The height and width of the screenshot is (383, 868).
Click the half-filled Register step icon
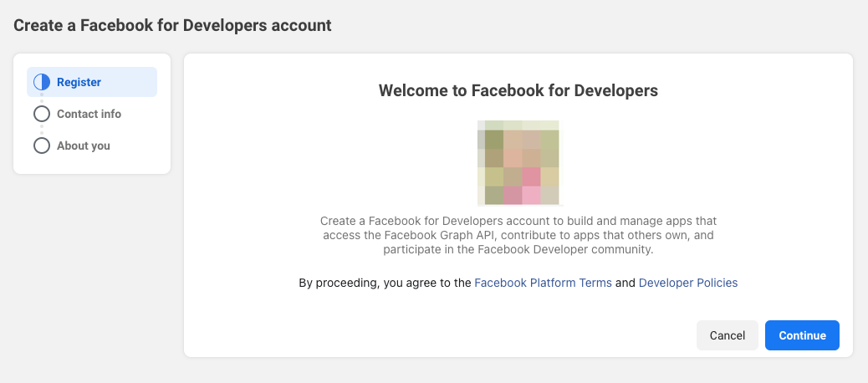42,82
